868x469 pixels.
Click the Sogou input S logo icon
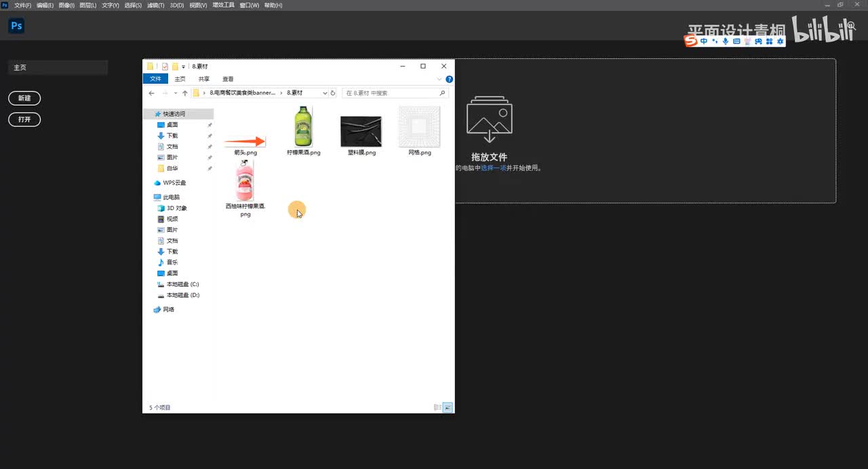pyautogui.click(x=691, y=41)
